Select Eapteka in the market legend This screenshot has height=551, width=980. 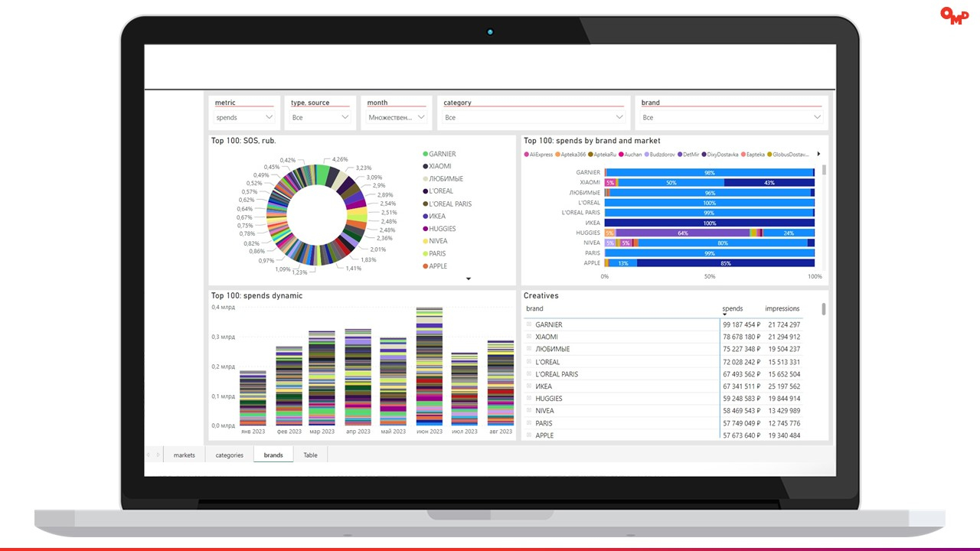(x=753, y=154)
